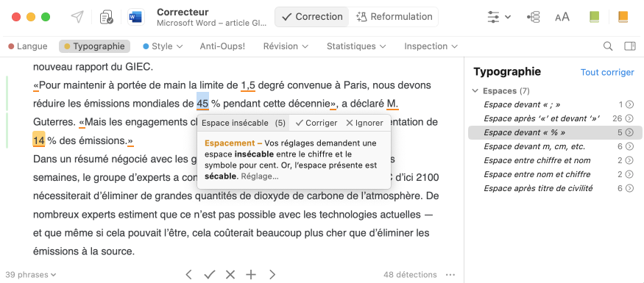Switch to Correction mode

(312, 17)
